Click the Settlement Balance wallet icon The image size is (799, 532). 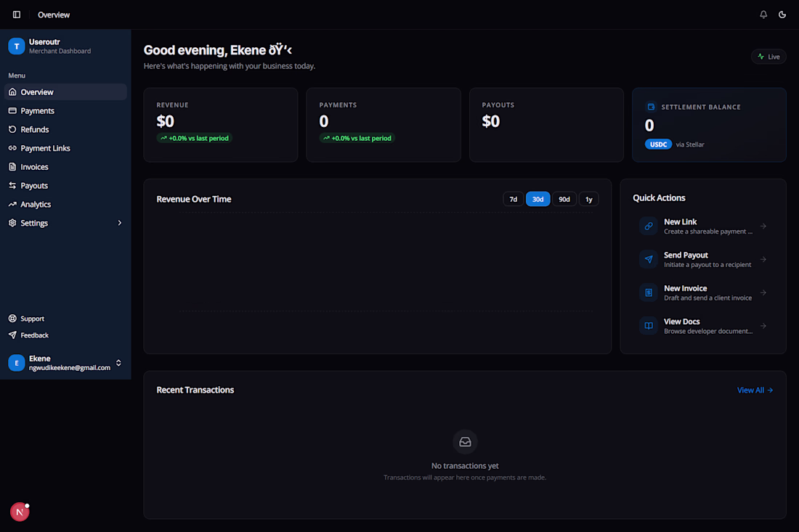(x=651, y=107)
